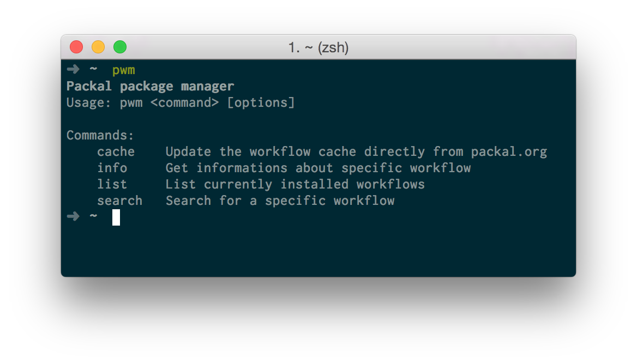Click the search command entry
The height and width of the screenshot is (364, 637).
point(119,201)
